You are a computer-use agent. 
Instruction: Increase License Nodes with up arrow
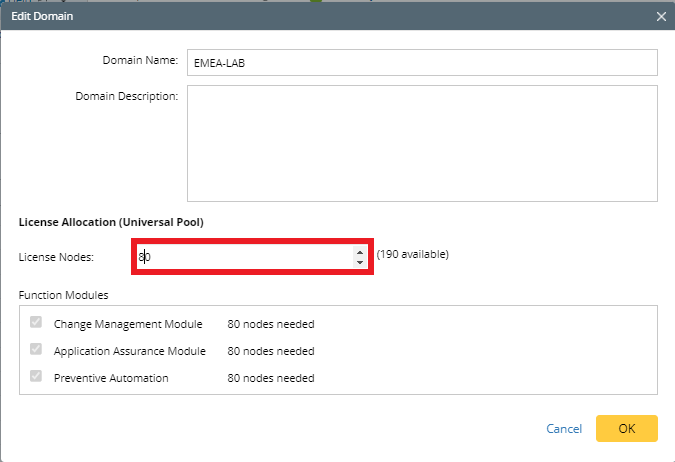[x=360, y=251]
